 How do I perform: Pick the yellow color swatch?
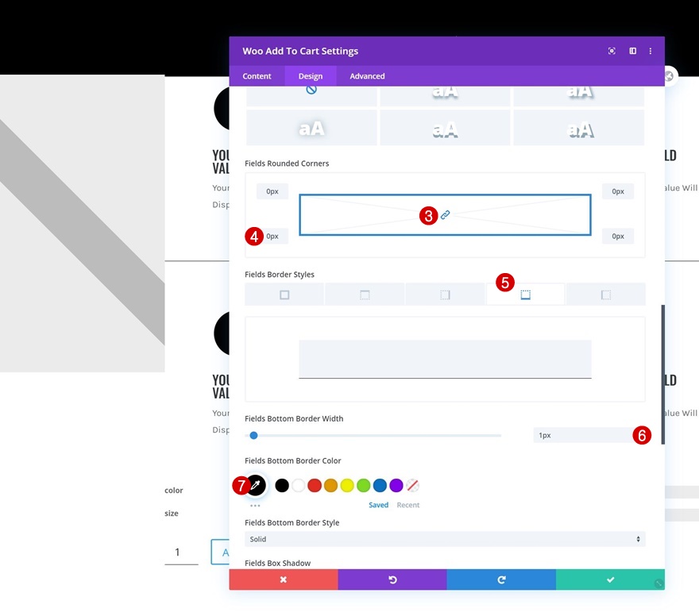347,485
